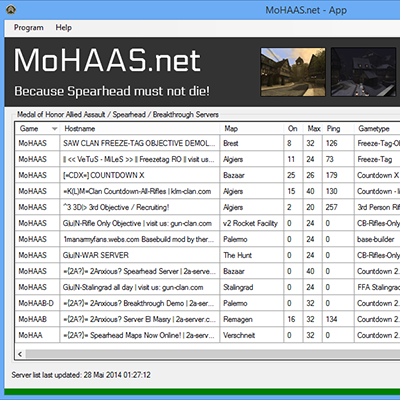This screenshot has width=400, height=400.
Task: Sort by the On column header
Action: [293, 129]
